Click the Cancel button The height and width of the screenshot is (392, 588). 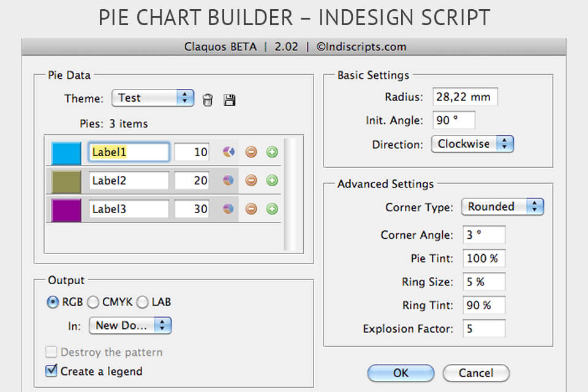476,373
